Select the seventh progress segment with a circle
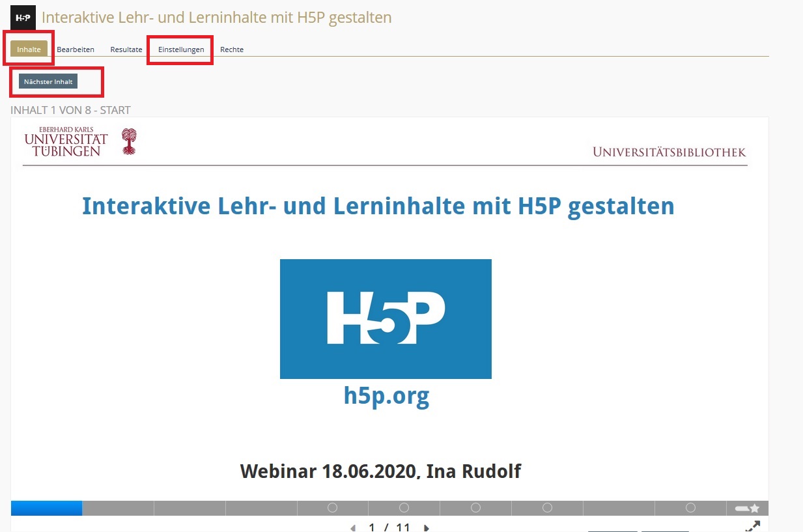 click(475, 508)
